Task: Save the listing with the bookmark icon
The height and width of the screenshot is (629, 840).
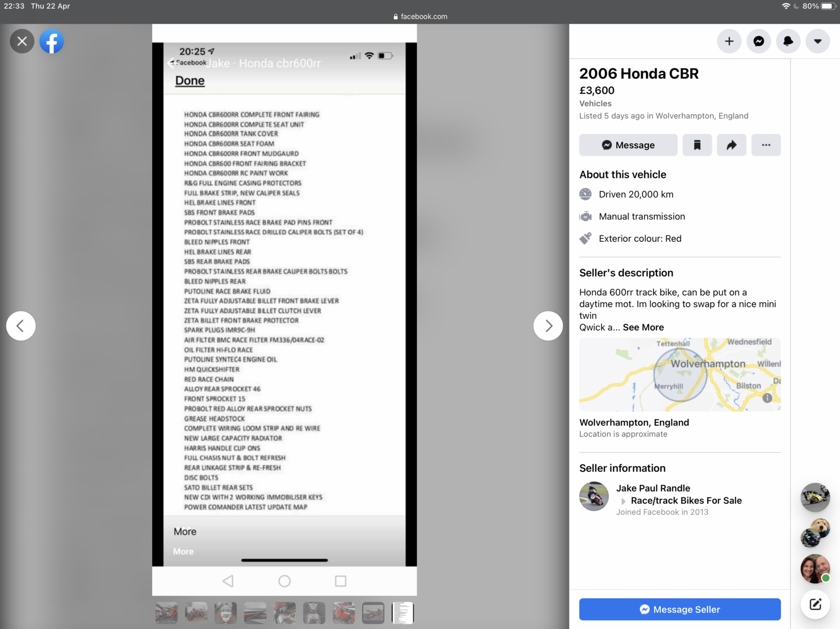Action: [x=697, y=145]
